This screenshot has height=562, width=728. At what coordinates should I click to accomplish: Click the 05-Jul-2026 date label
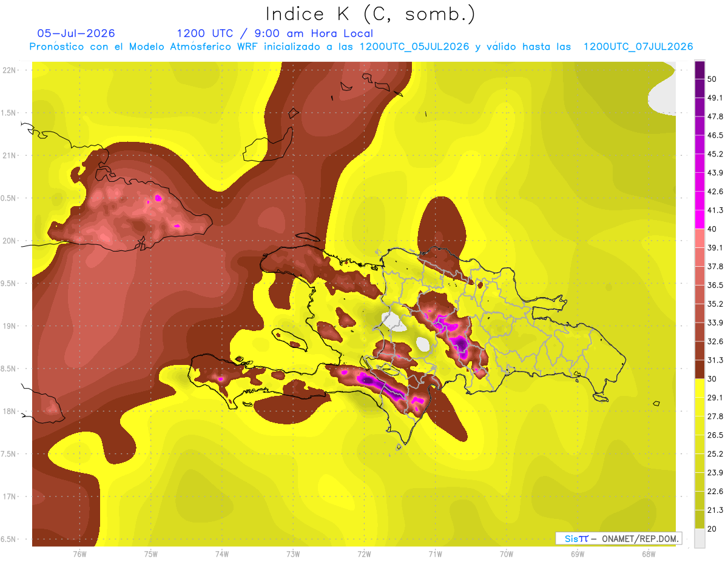tap(76, 33)
